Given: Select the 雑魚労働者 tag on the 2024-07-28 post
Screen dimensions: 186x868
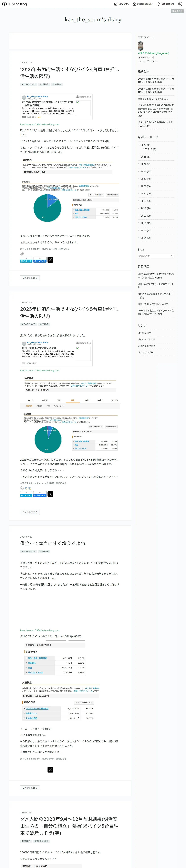Looking at the screenshot, I should (44, 552).
